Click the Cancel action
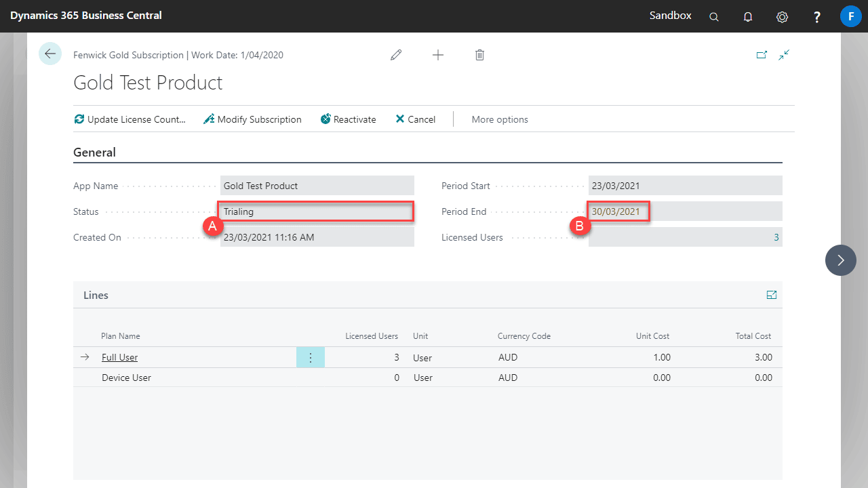The height and width of the screenshot is (488, 868). [415, 119]
